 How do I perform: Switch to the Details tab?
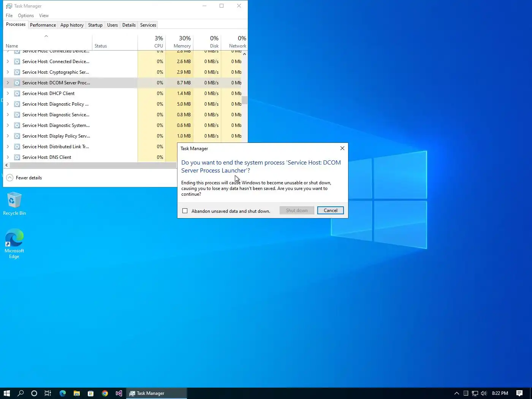(129, 25)
